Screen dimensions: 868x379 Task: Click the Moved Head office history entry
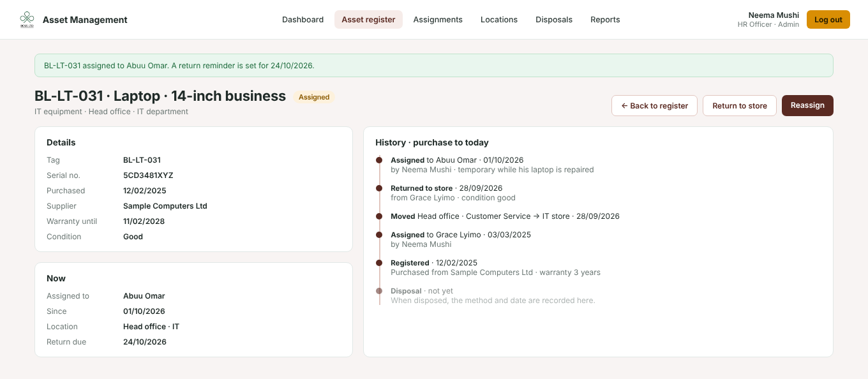[x=505, y=216]
